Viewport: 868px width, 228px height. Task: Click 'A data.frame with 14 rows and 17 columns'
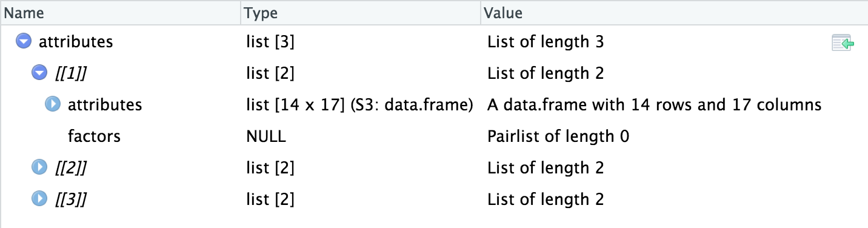[x=655, y=105]
